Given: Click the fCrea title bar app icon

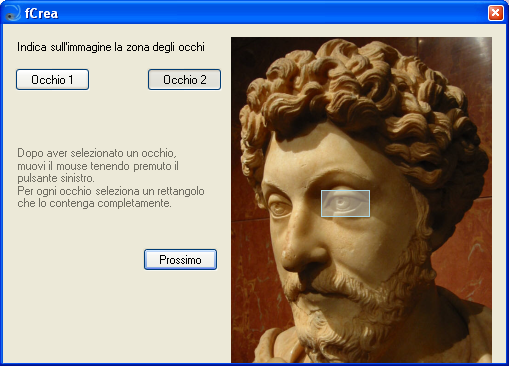Looking at the screenshot, I should click(13, 13).
